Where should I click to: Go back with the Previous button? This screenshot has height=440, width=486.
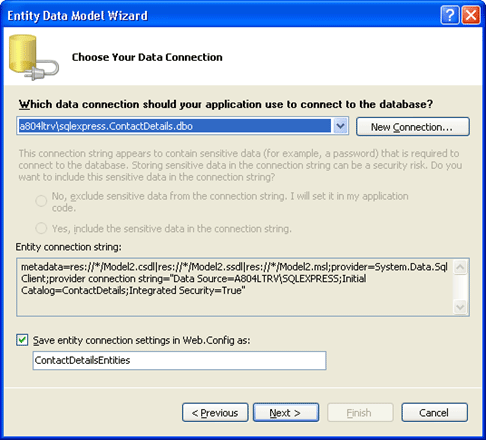[215, 413]
